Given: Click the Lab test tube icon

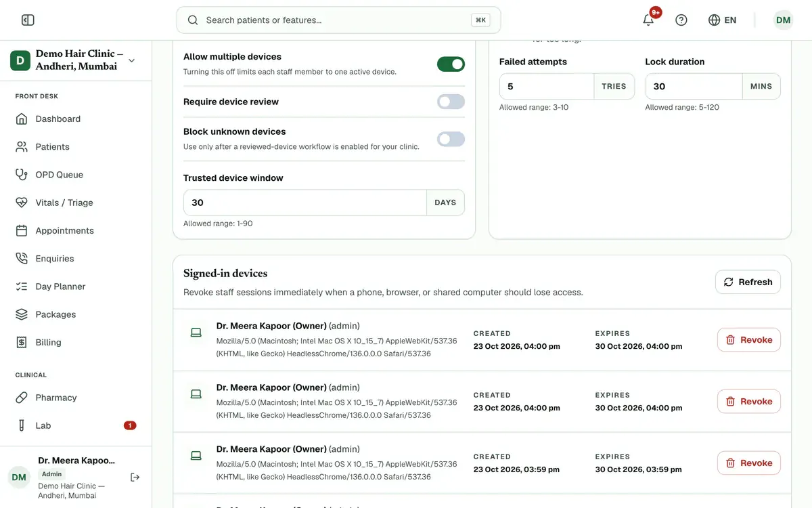Looking at the screenshot, I should pyautogui.click(x=22, y=425).
